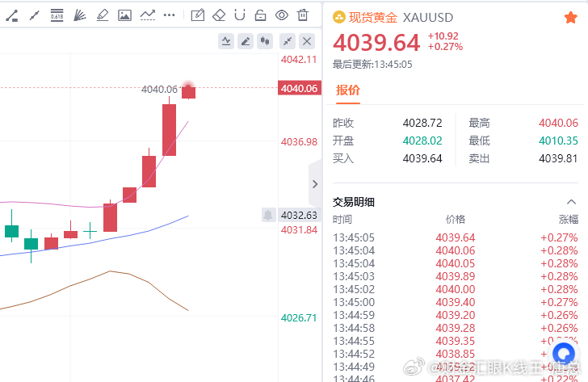Image resolution: width=588 pixels, height=382 pixels.
Task: Select the 13:44:59 trade row
Action: pyautogui.click(x=456, y=315)
